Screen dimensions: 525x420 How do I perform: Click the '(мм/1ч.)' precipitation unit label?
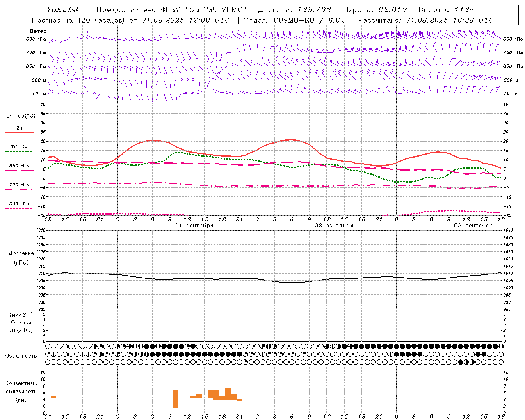pos(21,330)
